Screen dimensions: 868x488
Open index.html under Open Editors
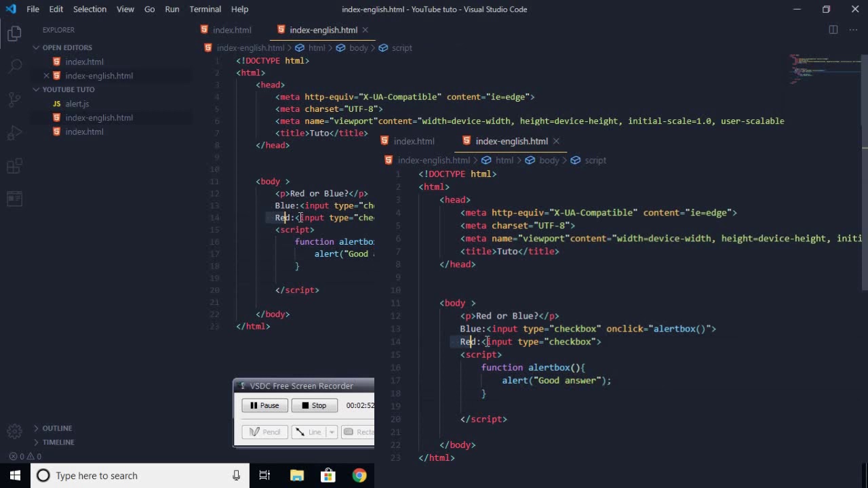[x=84, y=62]
